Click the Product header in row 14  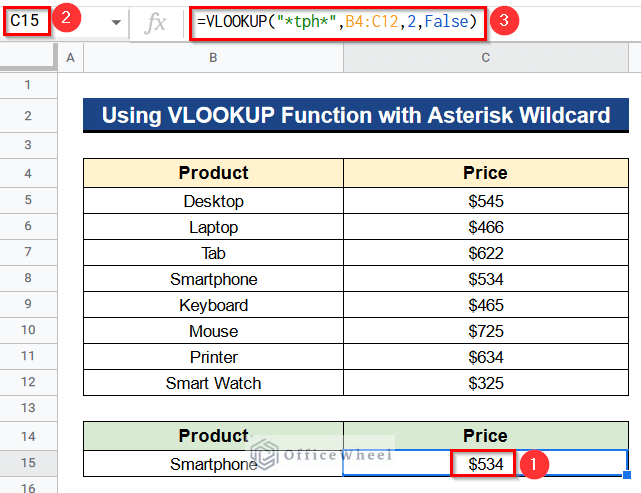pyautogui.click(x=213, y=436)
